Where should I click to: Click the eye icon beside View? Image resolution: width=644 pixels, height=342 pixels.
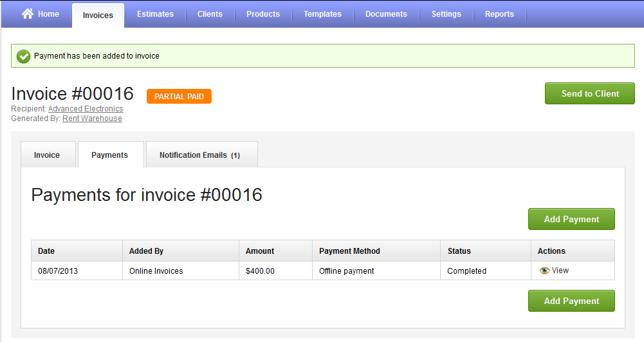(544, 271)
